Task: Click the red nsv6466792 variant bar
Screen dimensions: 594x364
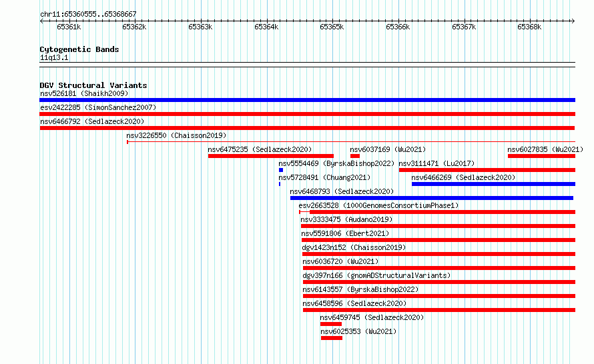Action: 307,128
